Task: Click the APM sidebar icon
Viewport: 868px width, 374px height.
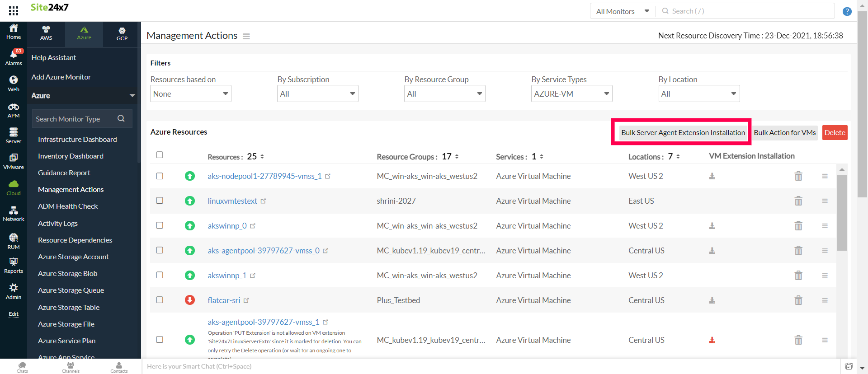Action: pos(14,110)
